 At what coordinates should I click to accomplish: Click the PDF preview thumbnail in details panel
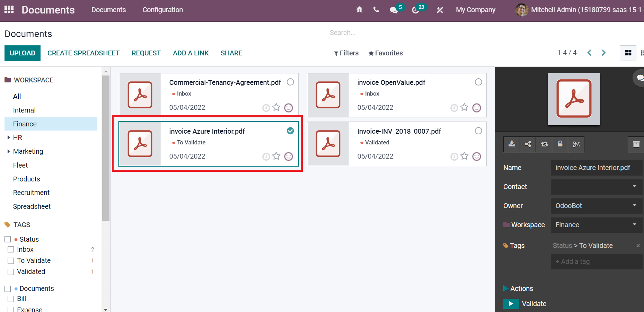(x=574, y=99)
